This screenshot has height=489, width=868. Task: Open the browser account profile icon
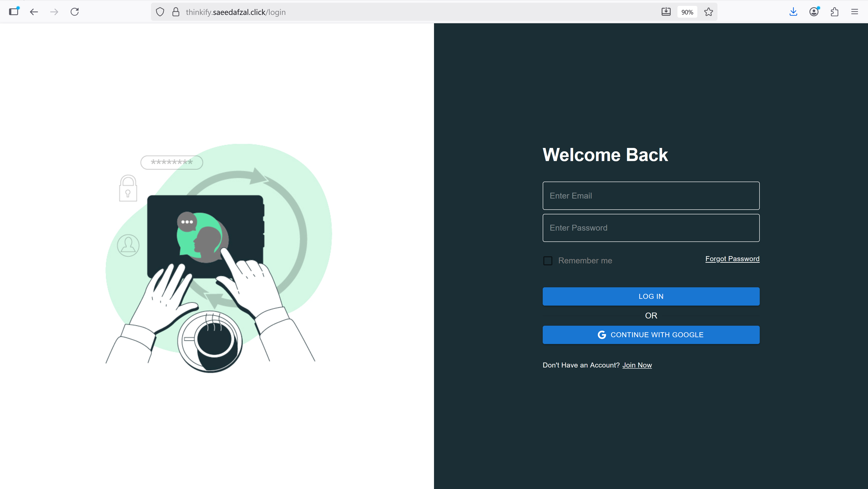coord(814,12)
